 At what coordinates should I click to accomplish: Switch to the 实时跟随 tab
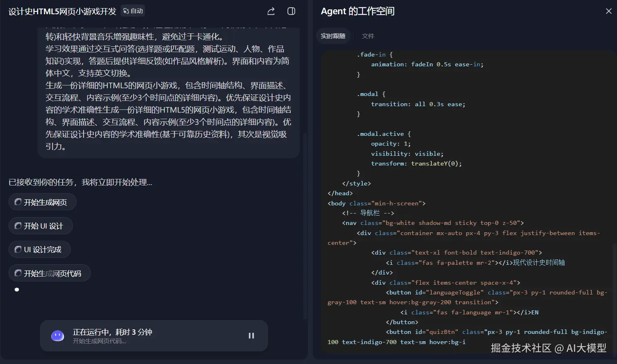[333, 36]
